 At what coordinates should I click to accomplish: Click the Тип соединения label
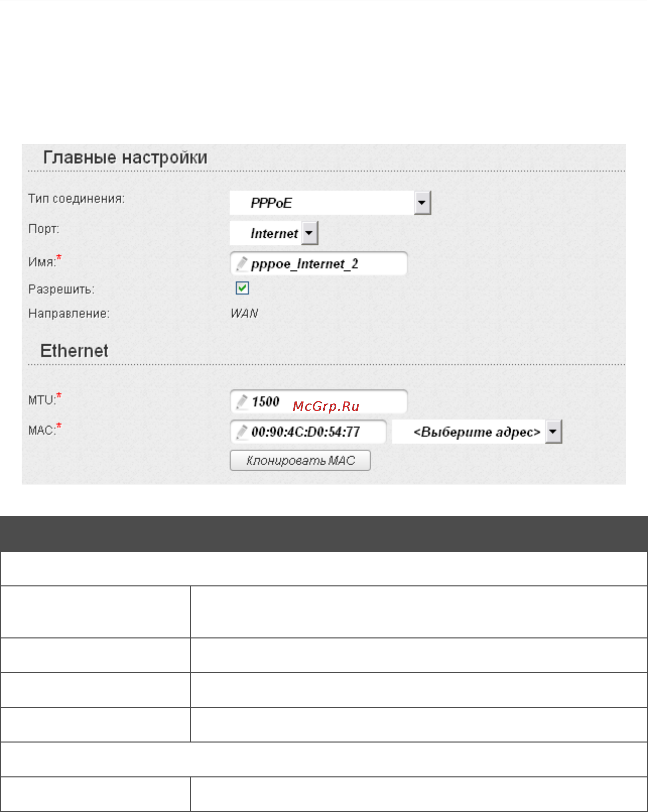(77, 198)
